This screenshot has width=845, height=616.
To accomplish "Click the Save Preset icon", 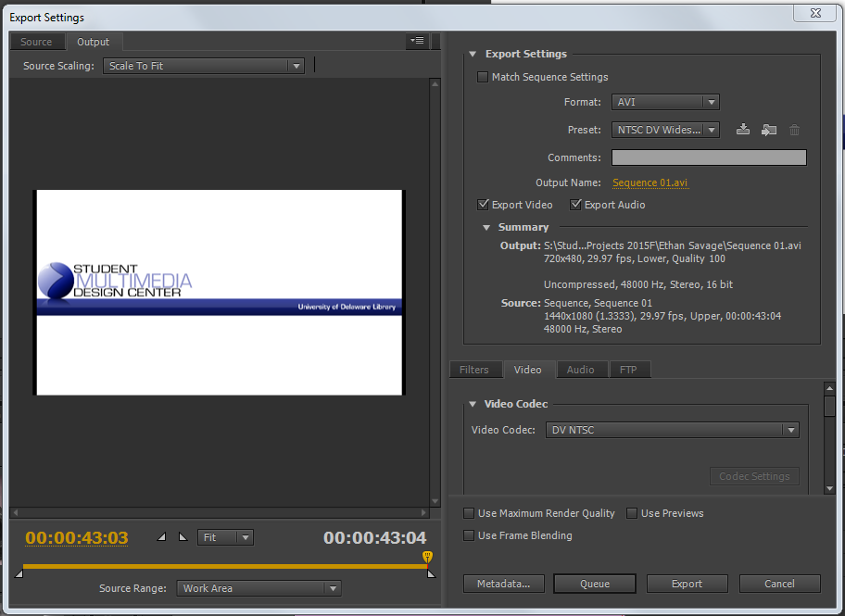I will 742,131.
